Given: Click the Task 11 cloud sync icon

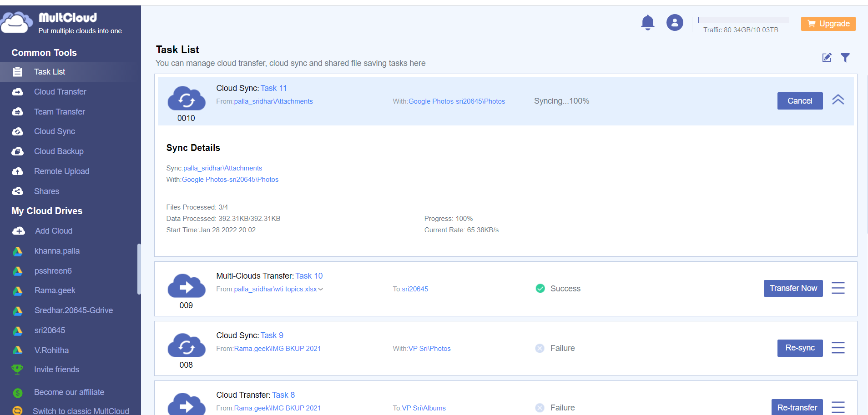Looking at the screenshot, I should (x=187, y=99).
